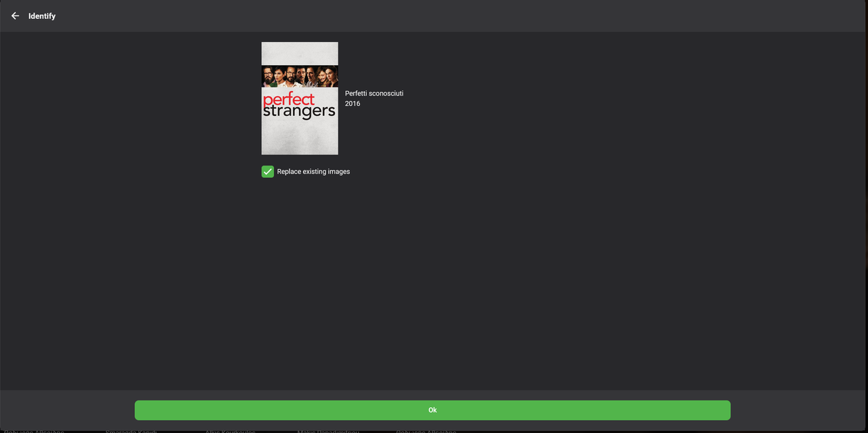868x433 pixels.
Task: Uncheck Replace existing images checkbox
Action: [x=268, y=172]
